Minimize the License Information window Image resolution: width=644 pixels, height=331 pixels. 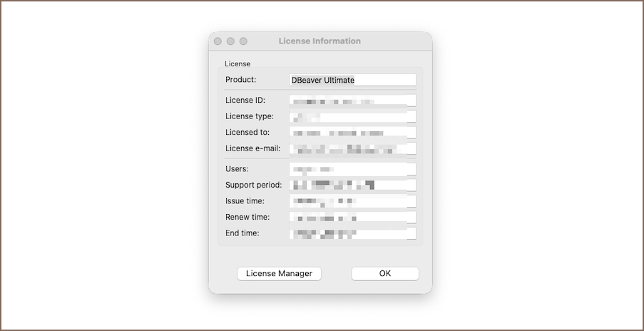tap(230, 41)
